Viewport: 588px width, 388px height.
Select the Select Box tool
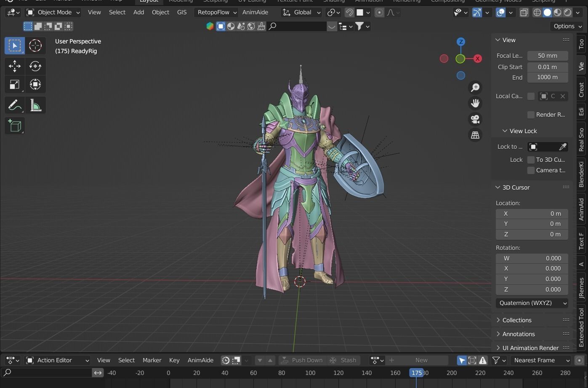(15, 45)
